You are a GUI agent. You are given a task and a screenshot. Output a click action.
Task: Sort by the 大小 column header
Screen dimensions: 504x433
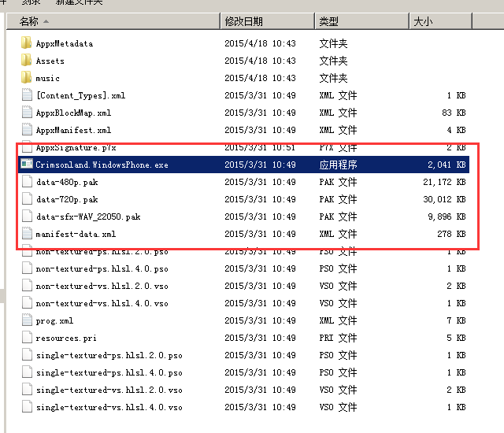(441, 21)
